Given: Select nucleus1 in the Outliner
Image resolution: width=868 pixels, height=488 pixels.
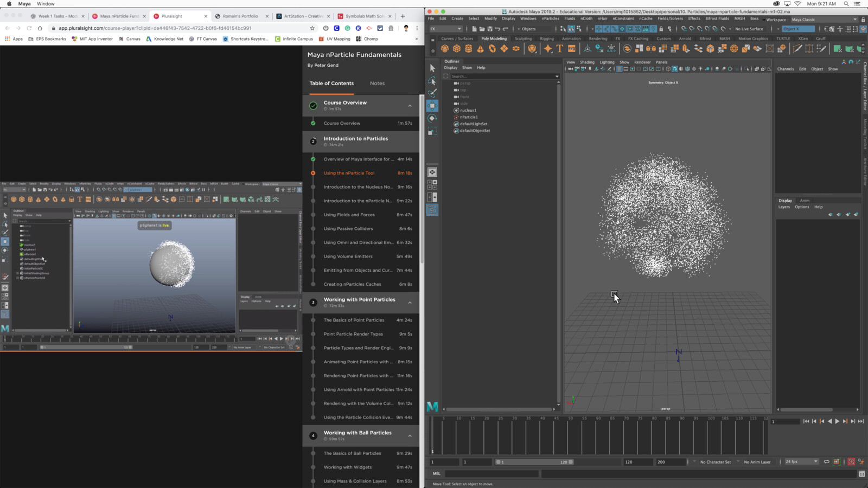Looking at the screenshot, I should 467,110.
